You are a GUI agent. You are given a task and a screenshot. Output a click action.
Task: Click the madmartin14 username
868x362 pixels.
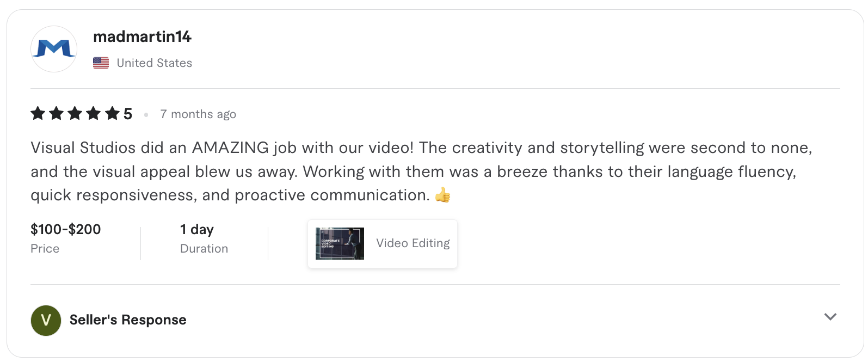142,37
